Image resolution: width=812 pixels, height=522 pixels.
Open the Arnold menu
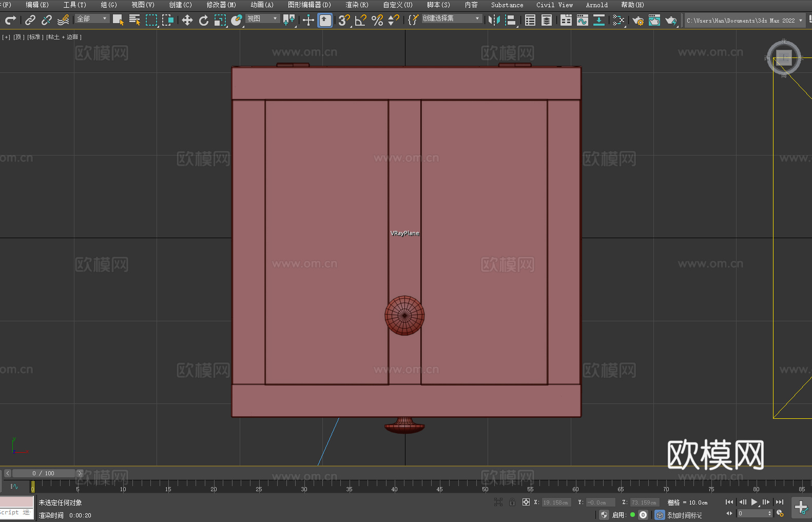[x=596, y=5]
